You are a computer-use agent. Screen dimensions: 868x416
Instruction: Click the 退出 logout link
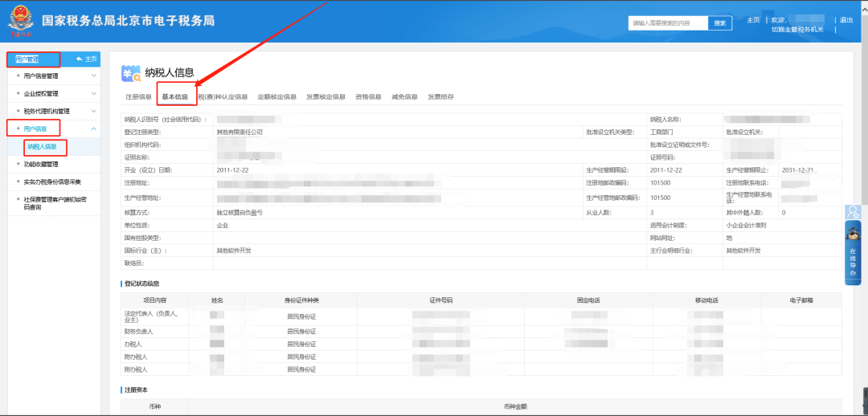846,20
